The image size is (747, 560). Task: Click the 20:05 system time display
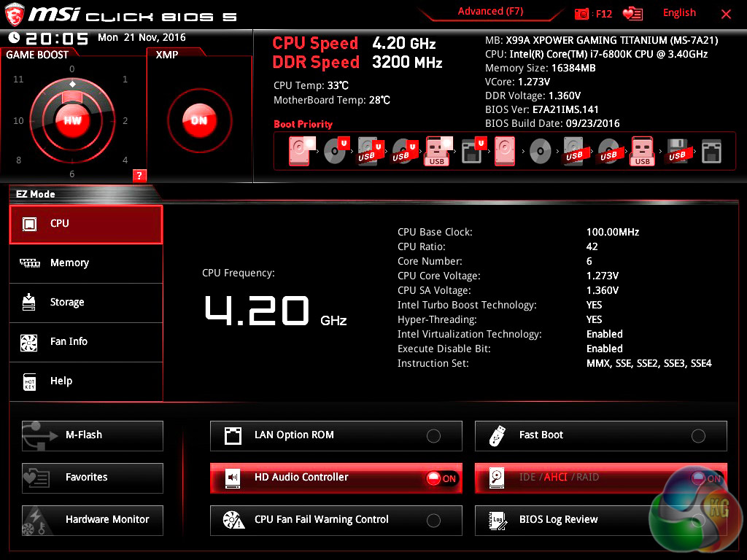[57, 38]
